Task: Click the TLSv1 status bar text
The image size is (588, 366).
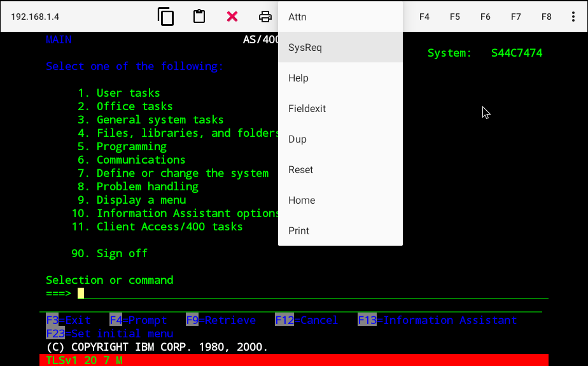Action: pyautogui.click(x=84, y=360)
